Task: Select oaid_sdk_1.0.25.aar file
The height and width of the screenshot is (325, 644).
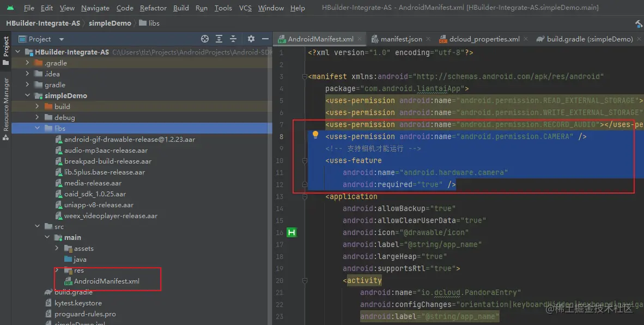Action: tap(91, 194)
